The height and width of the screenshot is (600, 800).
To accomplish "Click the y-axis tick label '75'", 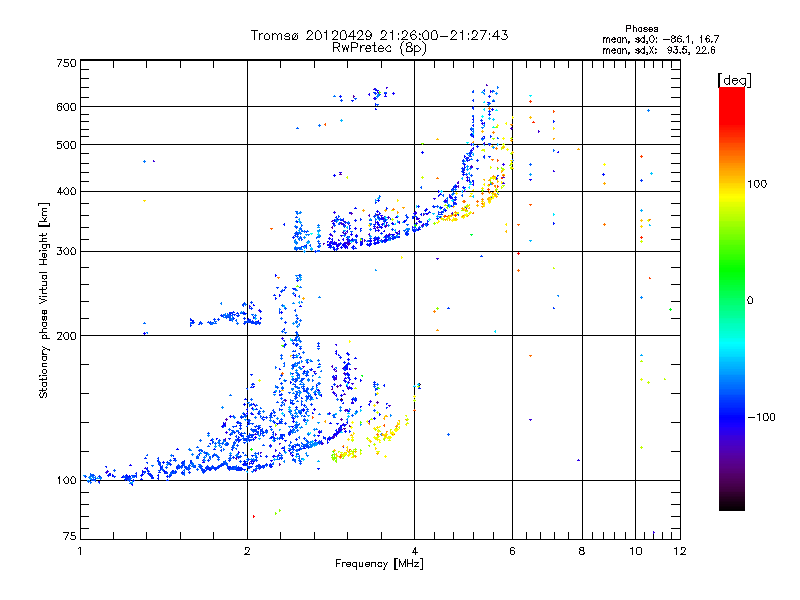I will point(70,536).
